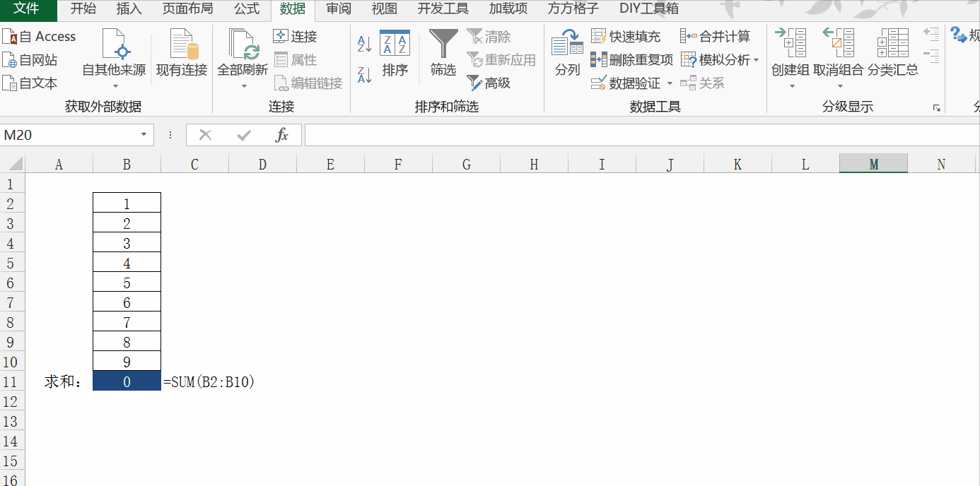Select cell B2 containing 1
The height and width of the screenshot is (486, 980).
coord(127,203)
